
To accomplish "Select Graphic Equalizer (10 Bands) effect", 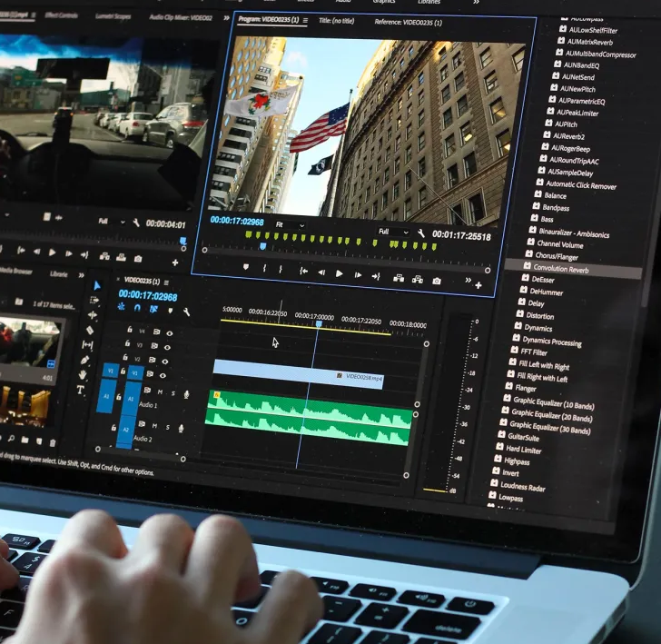I will pos(553,403).
